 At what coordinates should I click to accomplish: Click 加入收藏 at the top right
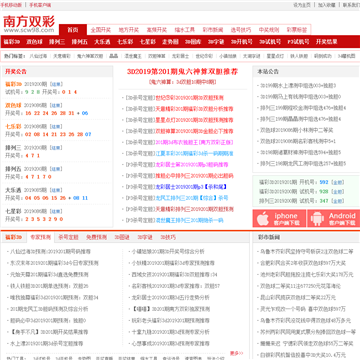326,5
